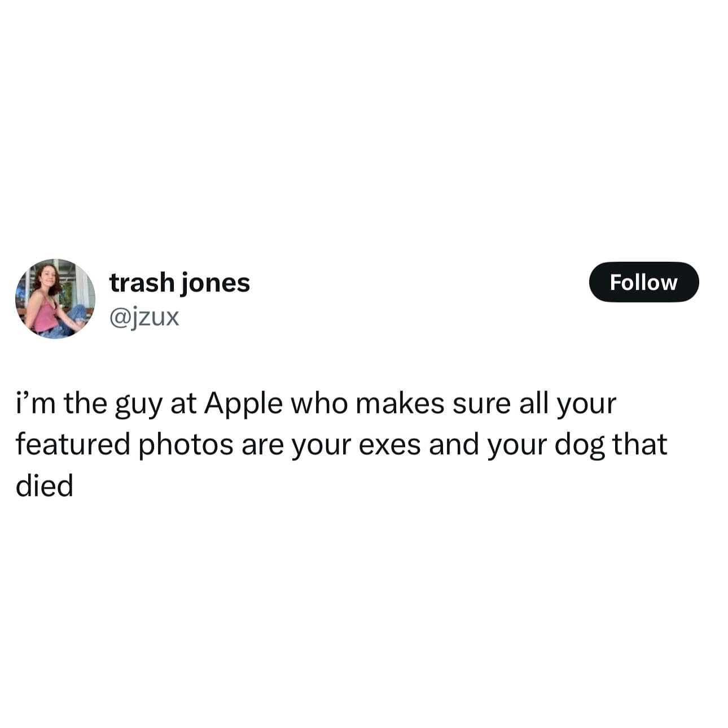This screenshot has height=728, width=728.
Task: Click the display name trash jones
Action: click(179, 283)
